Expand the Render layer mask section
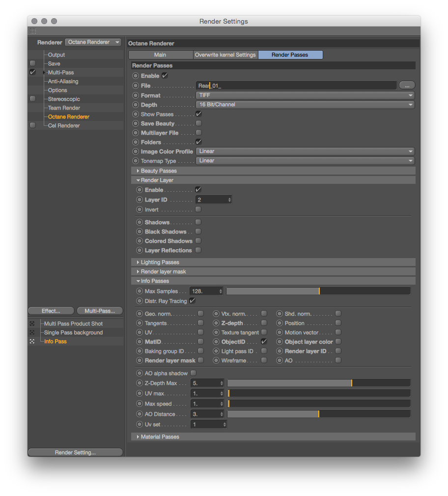Image resolution: width=448 pixels, height=496 pixels. (x=138, y=271)
